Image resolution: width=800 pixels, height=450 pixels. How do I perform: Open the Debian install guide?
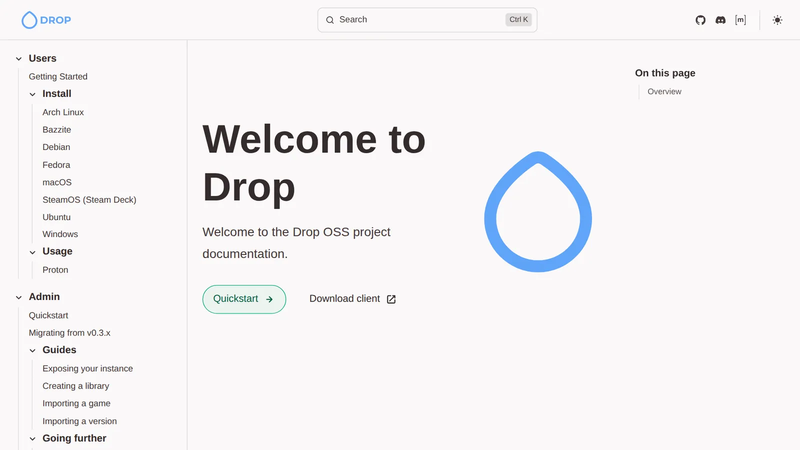point(56,147)
